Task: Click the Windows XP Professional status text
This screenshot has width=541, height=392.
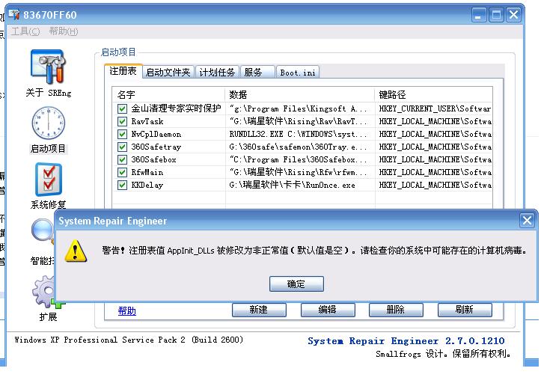Action: click(x=129, y=340)
